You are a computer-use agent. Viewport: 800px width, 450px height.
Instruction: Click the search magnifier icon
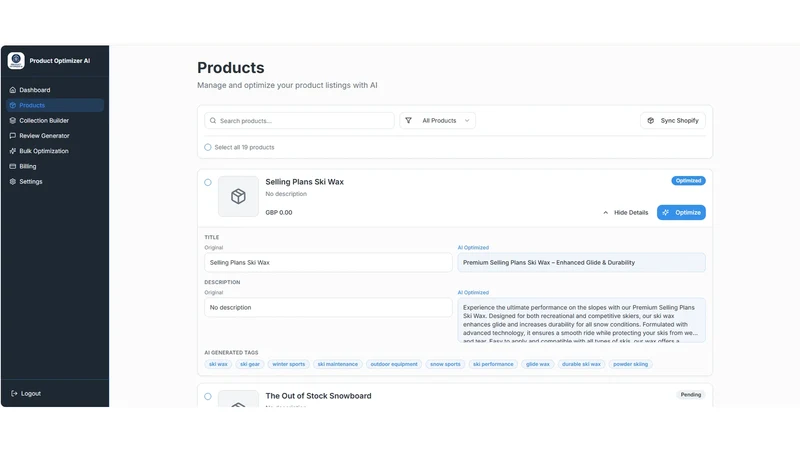213,121
